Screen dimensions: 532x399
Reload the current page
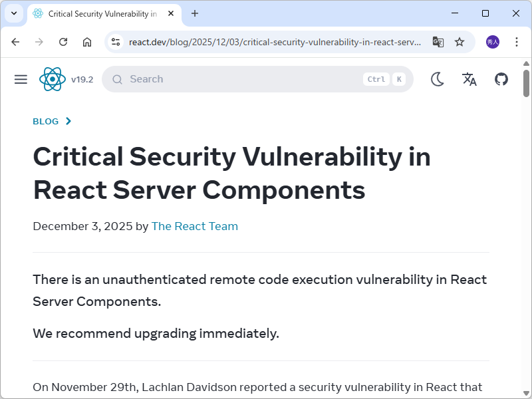pyautogui.click(x=63, y=41)
